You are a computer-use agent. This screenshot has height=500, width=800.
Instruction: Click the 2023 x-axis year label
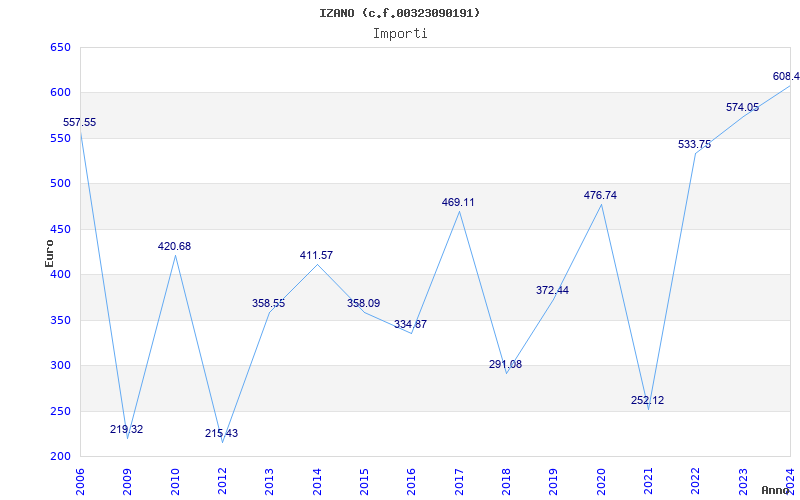click(743, 482)
